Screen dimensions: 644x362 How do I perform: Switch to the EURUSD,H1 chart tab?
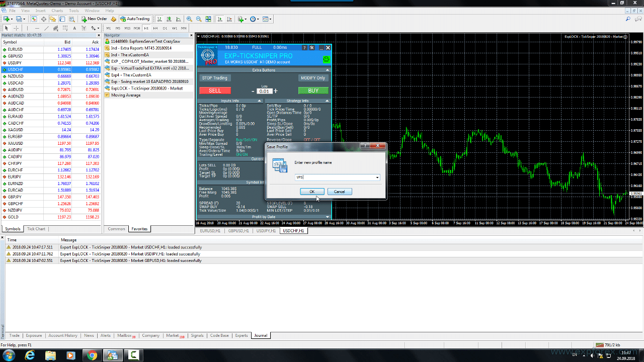[210, 231]
